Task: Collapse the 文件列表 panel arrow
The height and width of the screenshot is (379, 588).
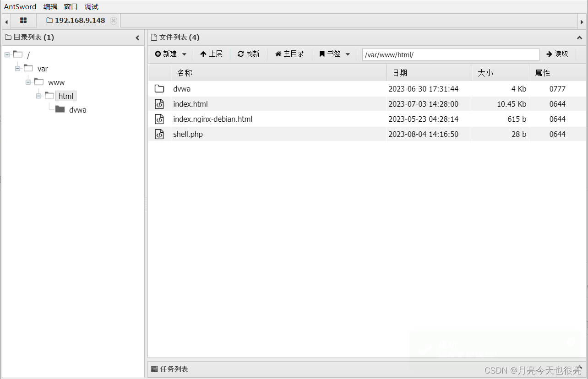Action: (580, 38)
